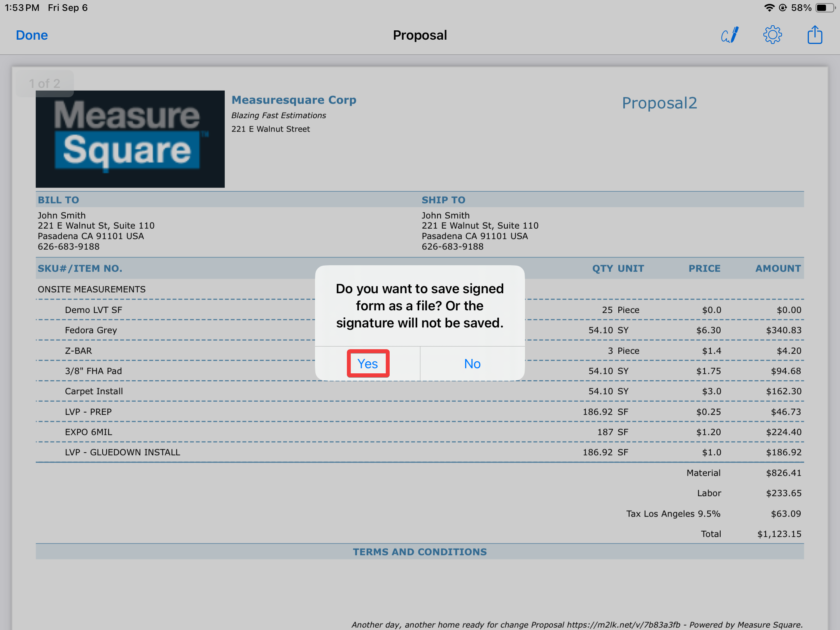Tap the battery status icon
Viewport: 840px width, 630px height.
pos(824,8)
